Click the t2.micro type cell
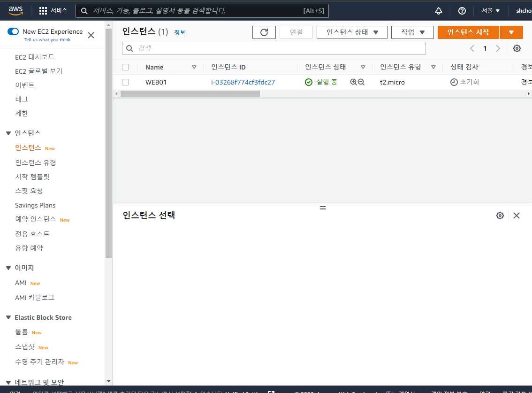 392,82
